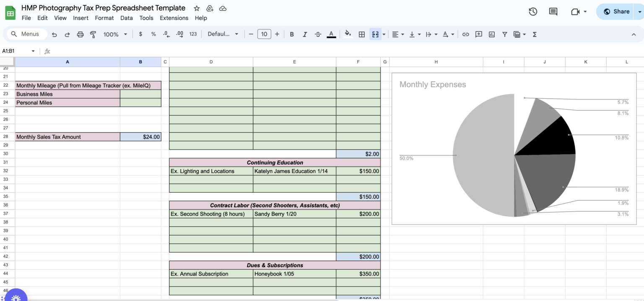Toggle italic formatting
The width and height of the screenshot is (644, 301).
(305, 34)
